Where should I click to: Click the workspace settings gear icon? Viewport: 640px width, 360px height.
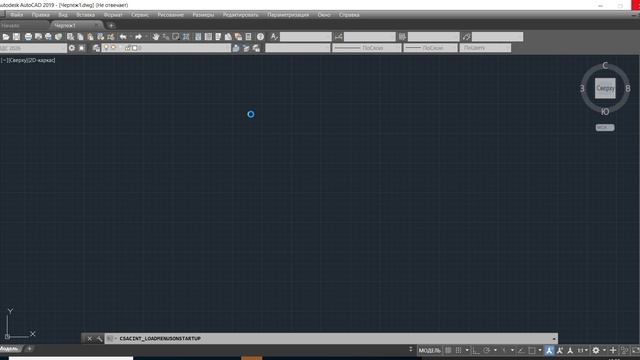tap(72, 48)
